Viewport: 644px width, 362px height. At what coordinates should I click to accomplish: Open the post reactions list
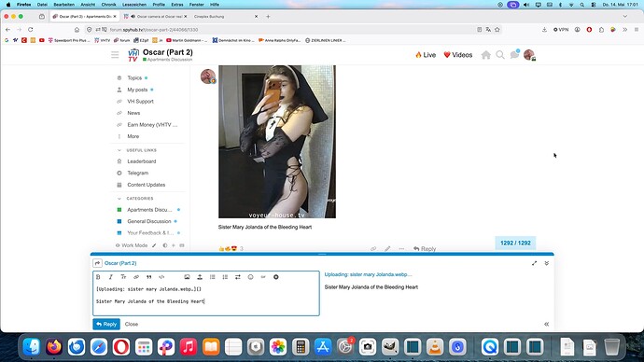click(x=231, y=249)
